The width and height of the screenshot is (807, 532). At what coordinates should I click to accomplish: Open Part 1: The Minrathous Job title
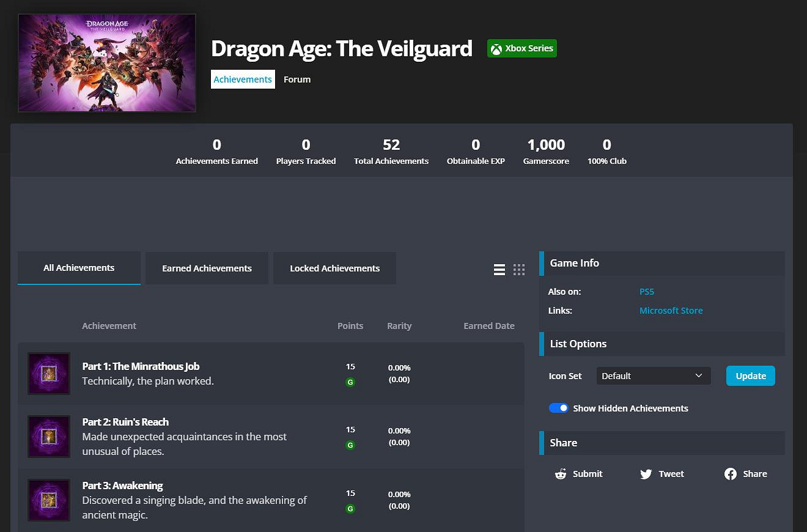141,366
